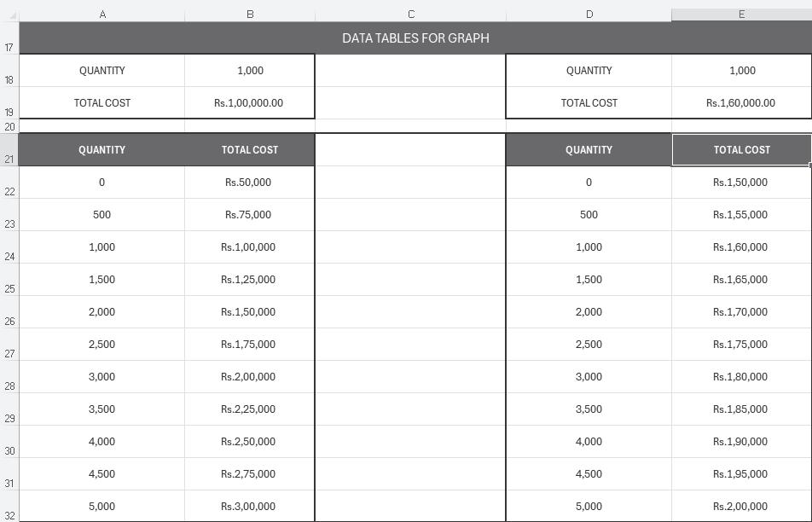Screen dimensions: 812x522
Task: Select the column D header
Action: tap(589, 14)
